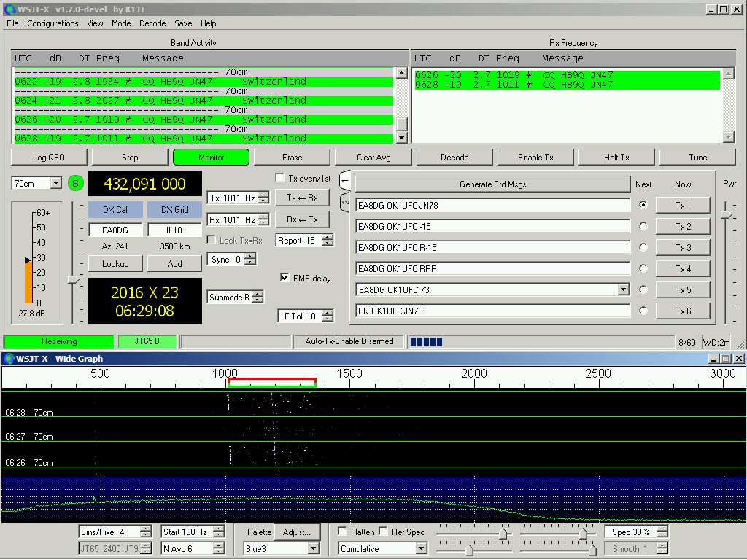
Task: Select the Next radio button for Tx 6
Action: [643, 311]
